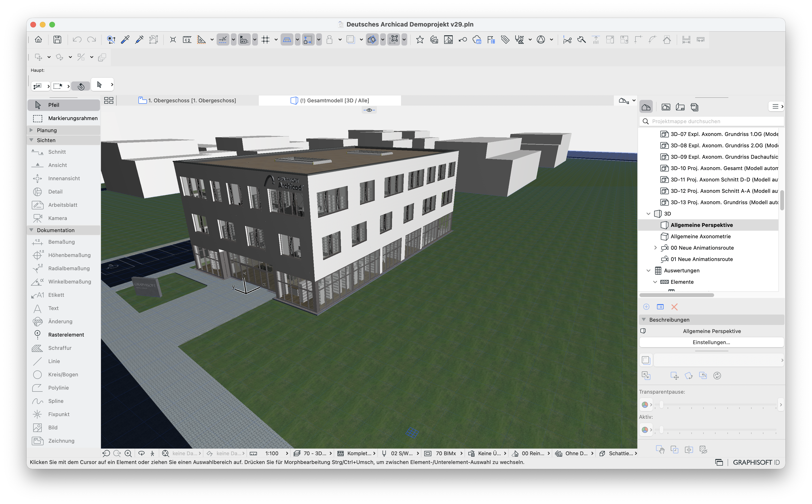Expand the Planung tool group
Viewport: 812px width, 504px height.
[31, 130]
